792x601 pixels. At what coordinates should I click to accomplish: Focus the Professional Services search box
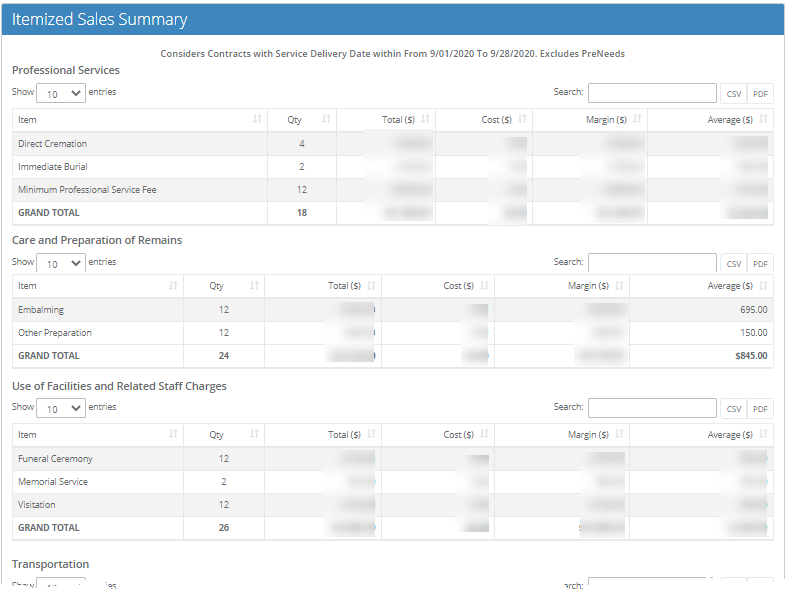[652, 93]
